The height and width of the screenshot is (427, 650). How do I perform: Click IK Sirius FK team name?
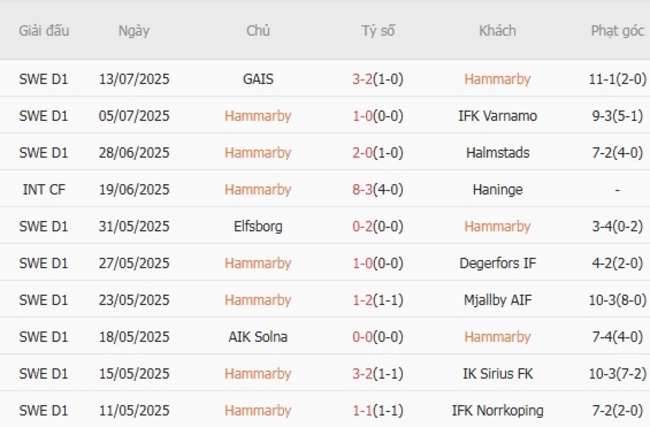pyautogui.click(x=497, y=374)
